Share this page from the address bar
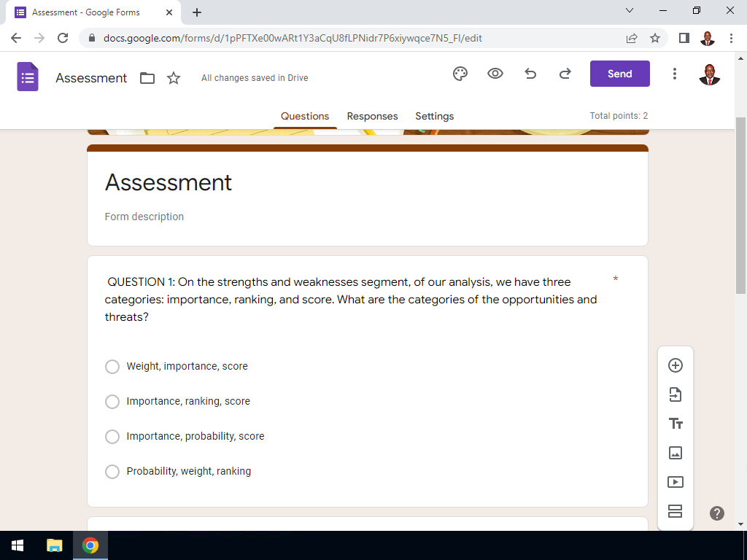Viewport: 747px width, 560px height. tap(632, 38)
